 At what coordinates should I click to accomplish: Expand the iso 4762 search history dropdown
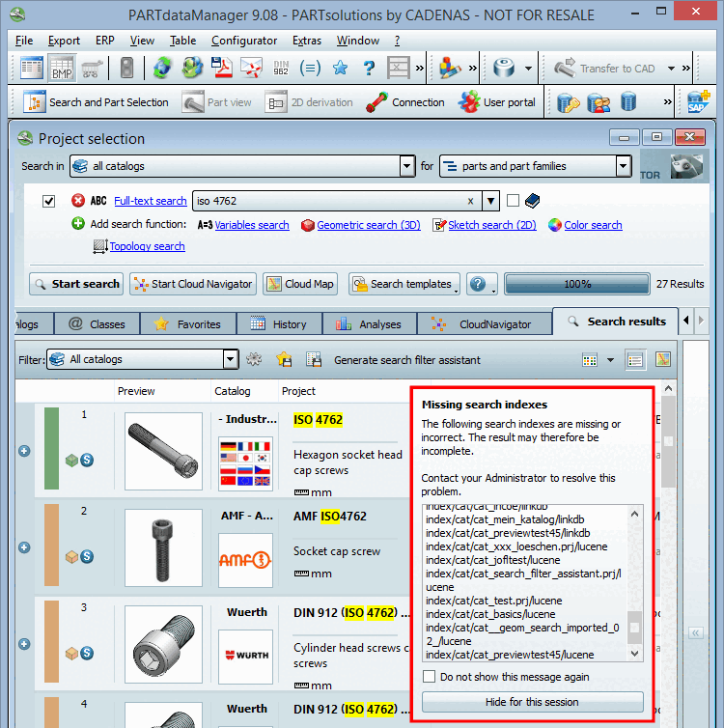[490, 201]
